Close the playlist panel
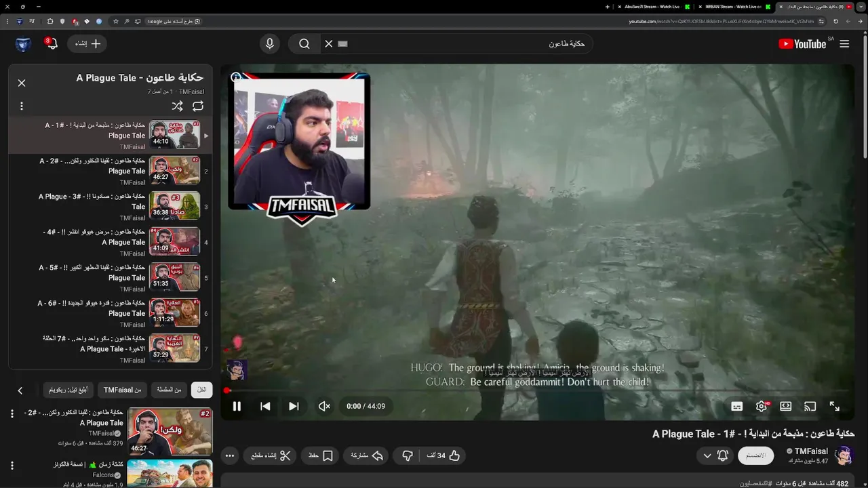The image size is (868, 488). tap(22, 83)
